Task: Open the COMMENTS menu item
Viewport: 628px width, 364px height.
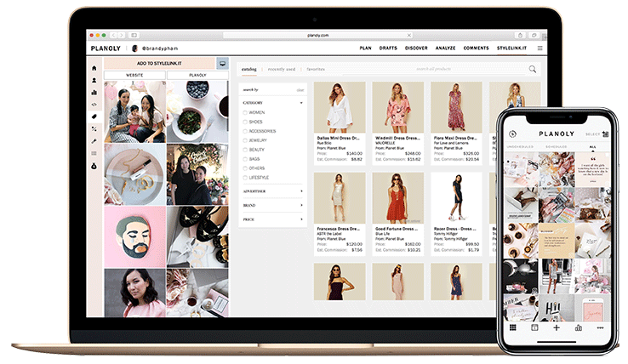Action: (x=477, y=48)
